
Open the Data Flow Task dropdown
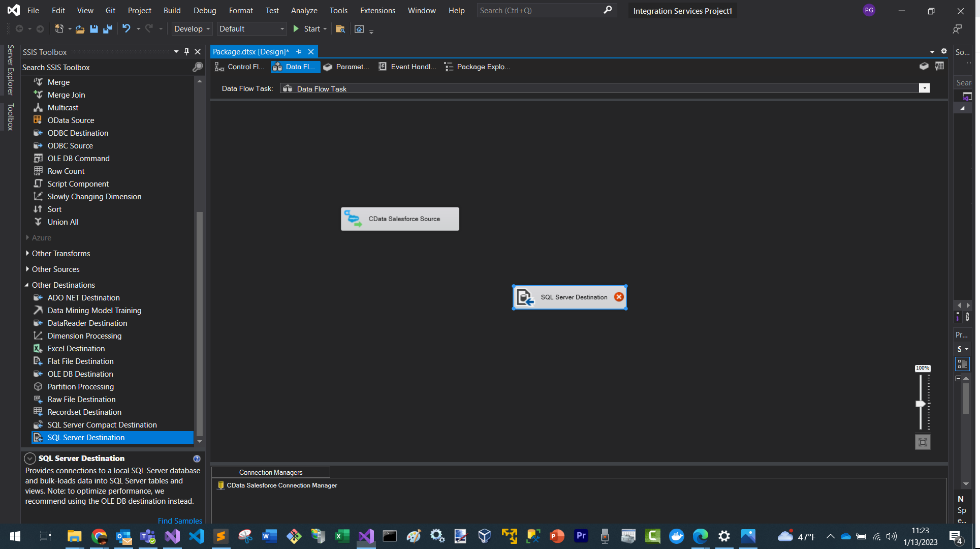(924, 88)
